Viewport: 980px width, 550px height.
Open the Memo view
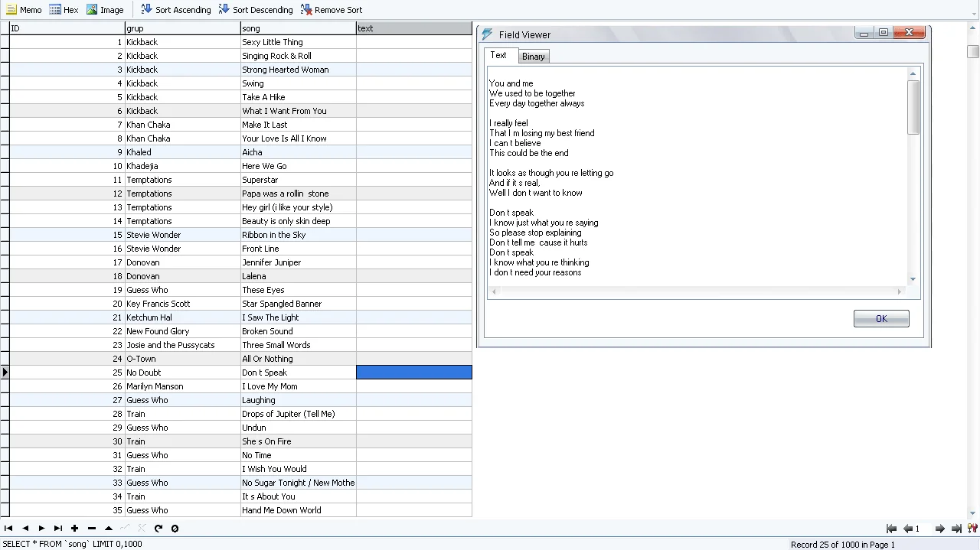pos(24,10)
